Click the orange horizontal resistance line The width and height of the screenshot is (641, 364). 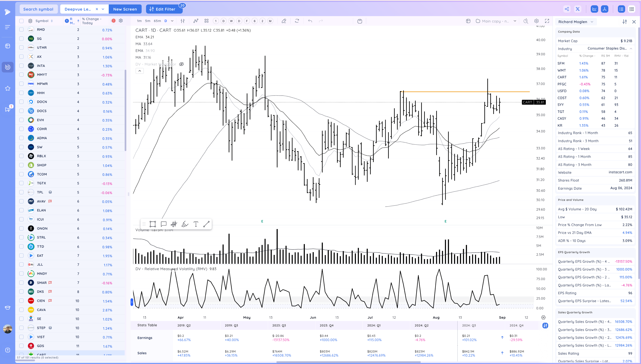[450, 92]
